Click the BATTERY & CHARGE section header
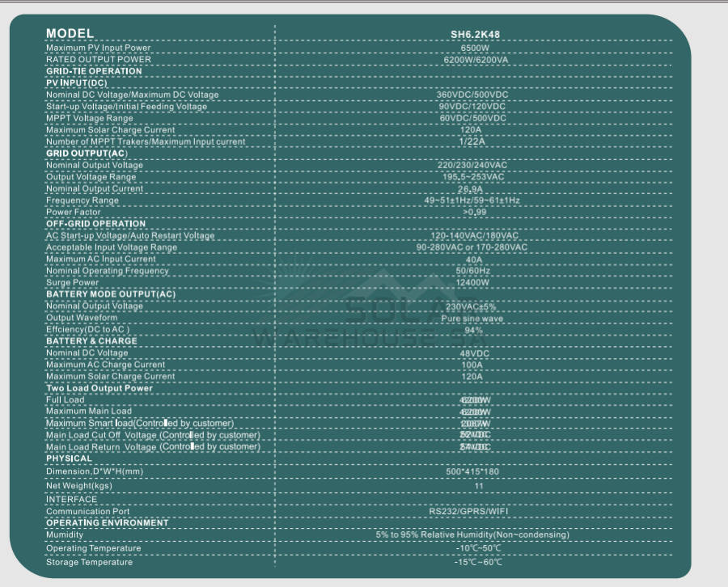728x587 pixels. pos(91,340)
